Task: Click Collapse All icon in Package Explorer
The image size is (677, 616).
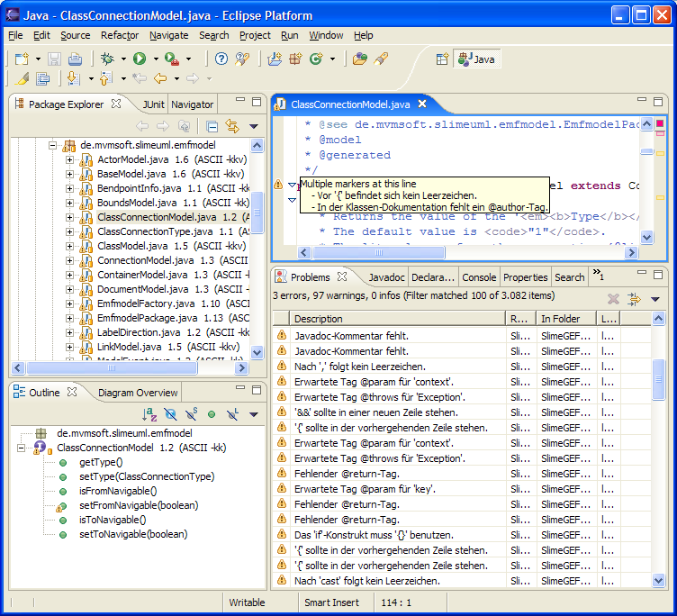Action: pos(212,127)
